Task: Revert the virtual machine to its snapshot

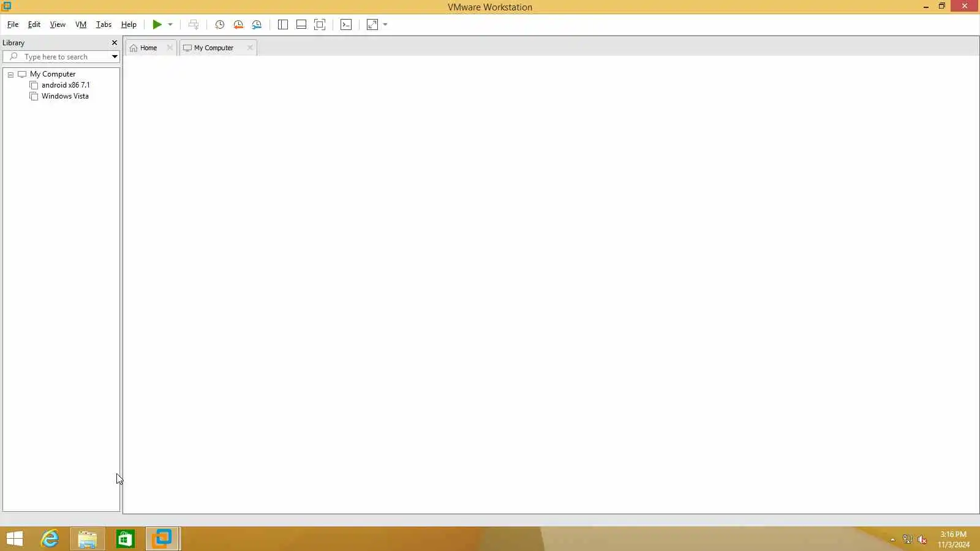Action: 238,24
